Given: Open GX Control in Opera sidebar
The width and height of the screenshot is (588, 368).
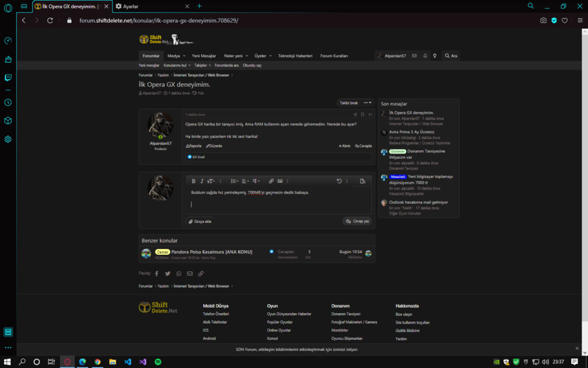Looking at the screenshot, I should pyautogui.click(x=8, y=41).
